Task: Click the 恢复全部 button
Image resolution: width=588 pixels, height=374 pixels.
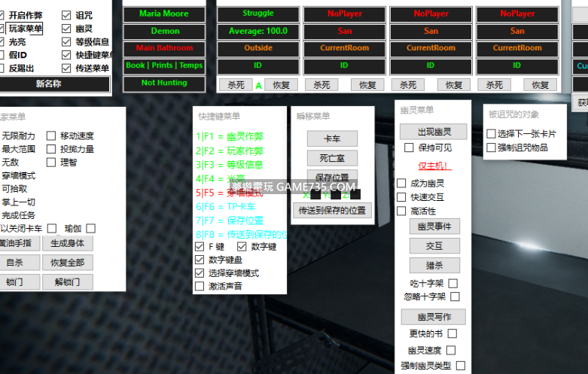Action: [68, 263]
